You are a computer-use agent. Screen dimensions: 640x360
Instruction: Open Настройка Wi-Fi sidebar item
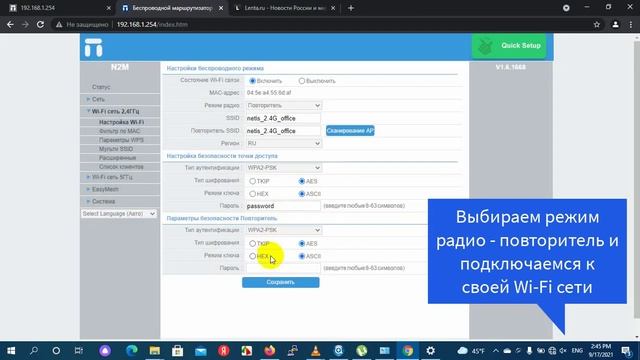click(x=121, y=122)
